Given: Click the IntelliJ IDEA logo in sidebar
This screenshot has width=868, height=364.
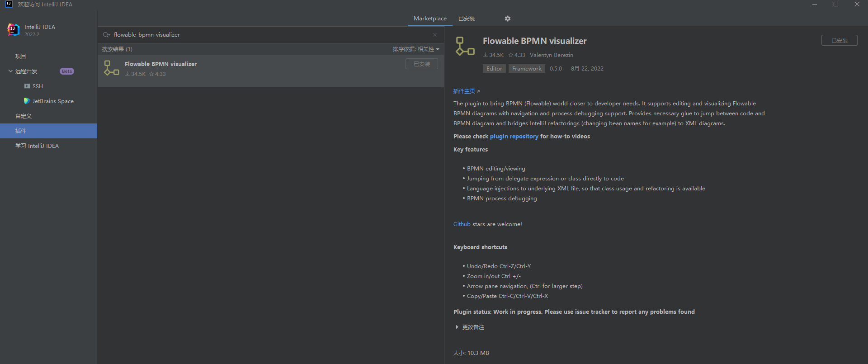Looking at the screenshot, I should 14,30.
